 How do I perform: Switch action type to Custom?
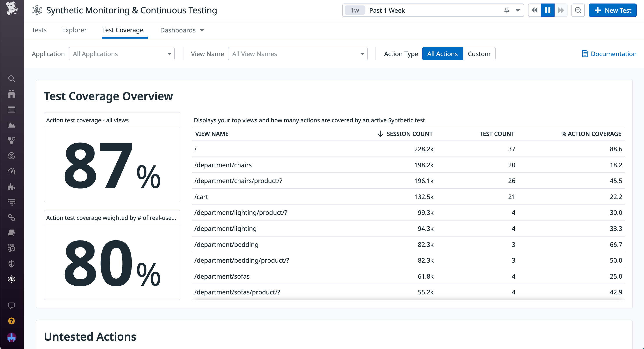(x=479, y=53)
